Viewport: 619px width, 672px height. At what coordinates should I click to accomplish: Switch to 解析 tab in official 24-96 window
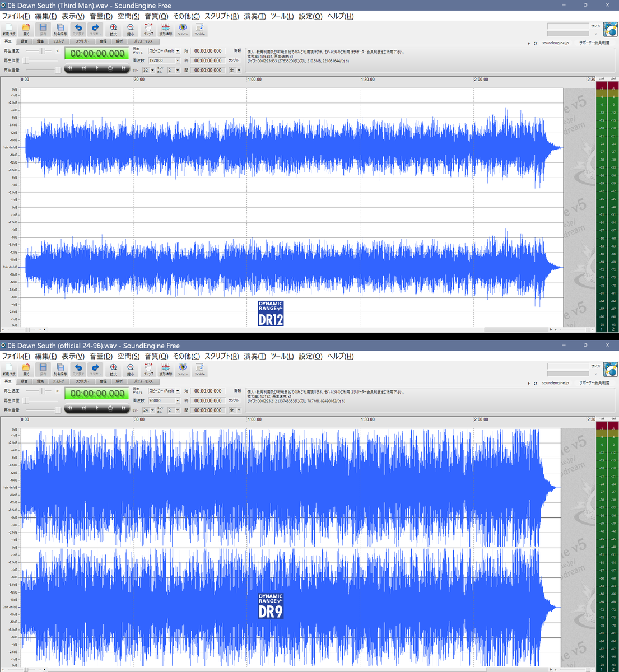coord(119,381)
